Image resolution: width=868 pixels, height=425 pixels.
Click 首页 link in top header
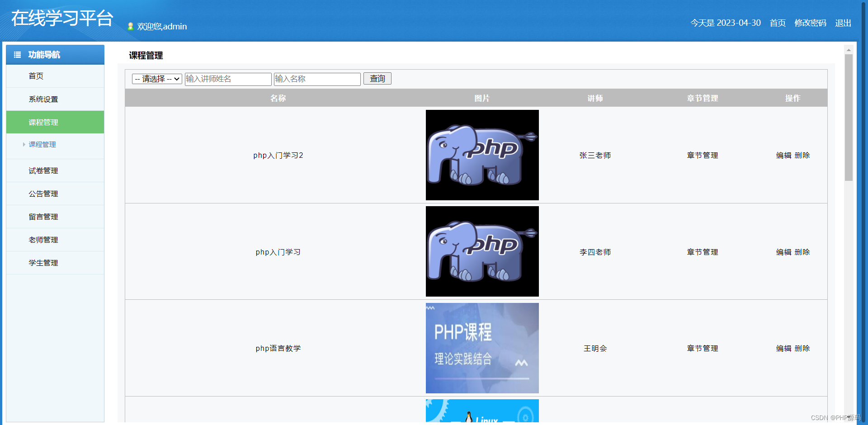[778, 23]
